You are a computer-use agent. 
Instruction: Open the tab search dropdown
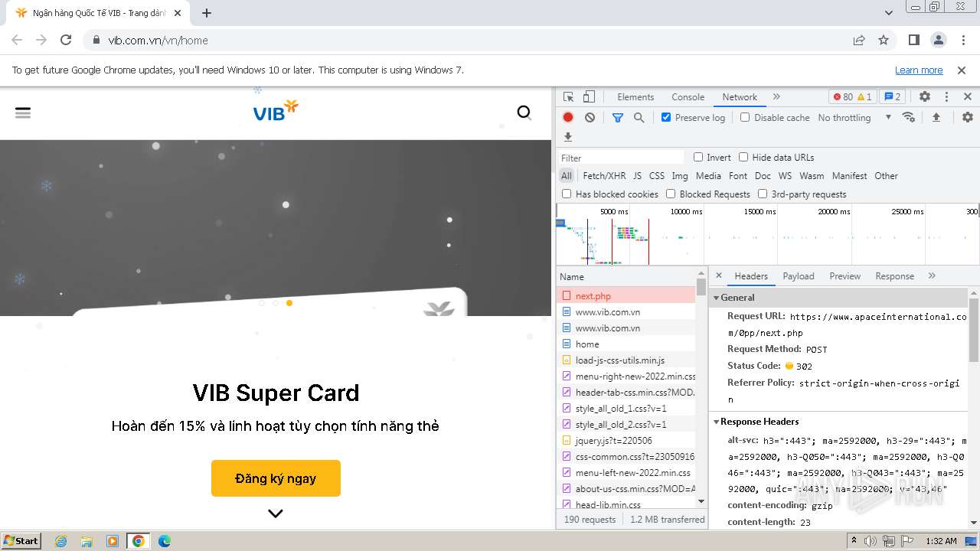[889, 13]
